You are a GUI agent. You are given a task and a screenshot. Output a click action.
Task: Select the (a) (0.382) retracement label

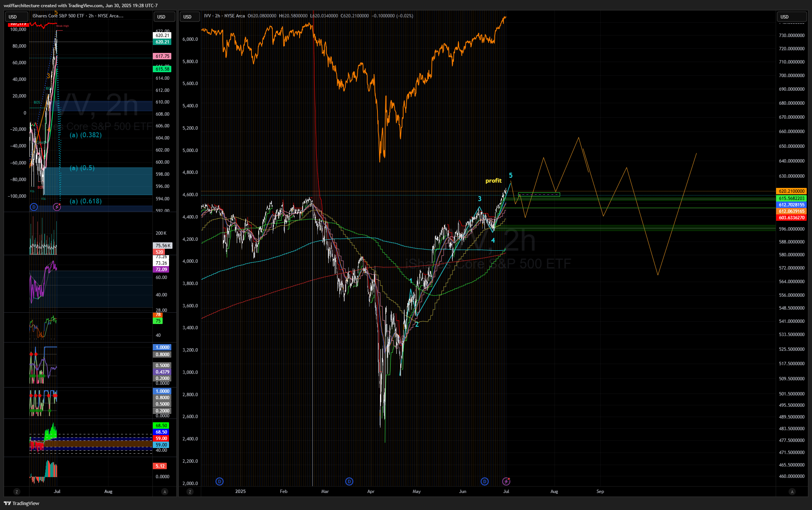(86, 135)
